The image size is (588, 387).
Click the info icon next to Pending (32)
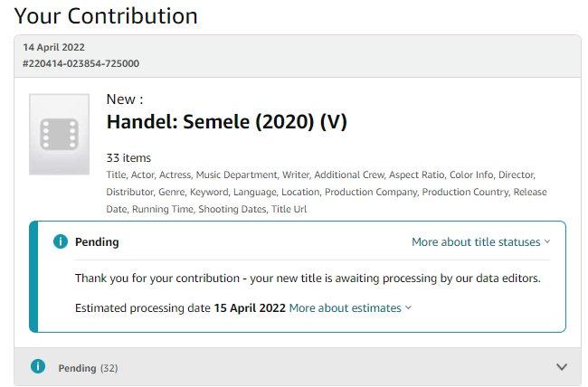(x=37, y=367)
